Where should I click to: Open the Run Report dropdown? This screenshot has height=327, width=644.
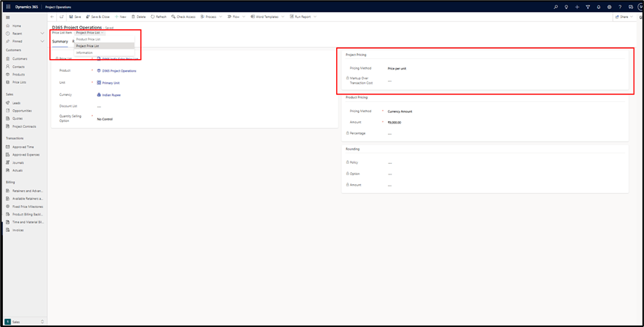coord(303,16)
